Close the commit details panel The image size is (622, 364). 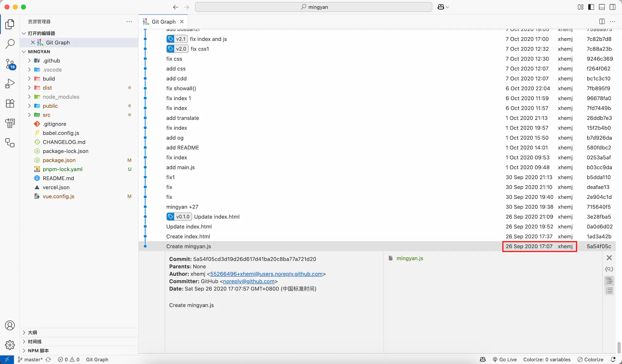point(609,258)
